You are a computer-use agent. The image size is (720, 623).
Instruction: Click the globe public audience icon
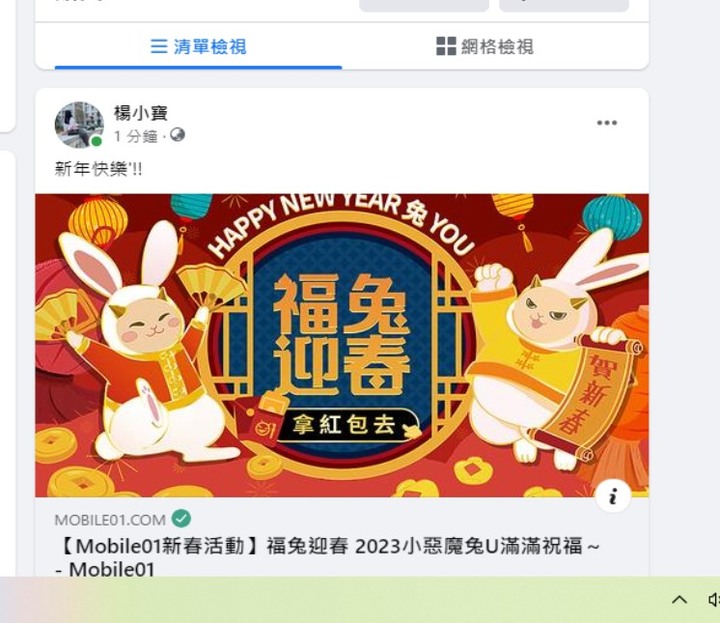pyautogui.click(x=177, y=135)
